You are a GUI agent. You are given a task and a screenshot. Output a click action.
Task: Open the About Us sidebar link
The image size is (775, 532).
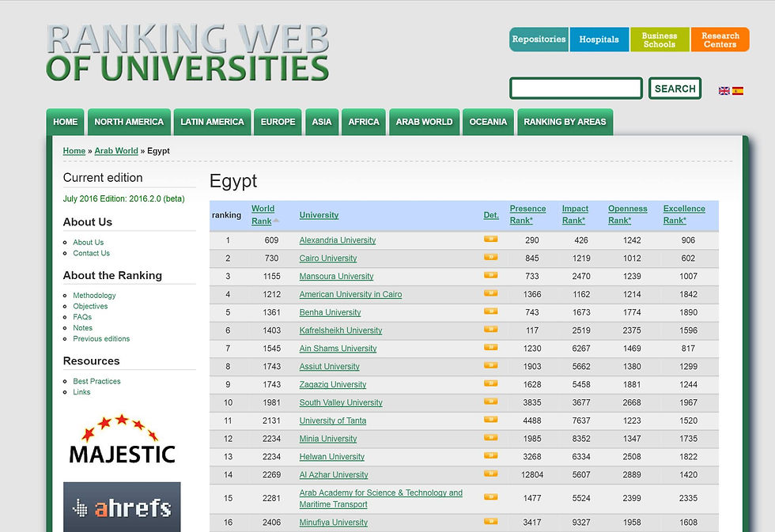click(89, 242)
